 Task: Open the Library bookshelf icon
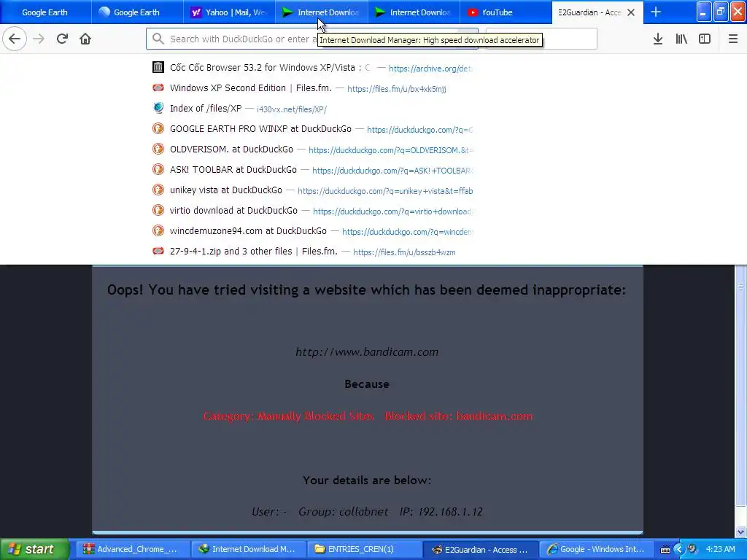[x=681, y=39]
